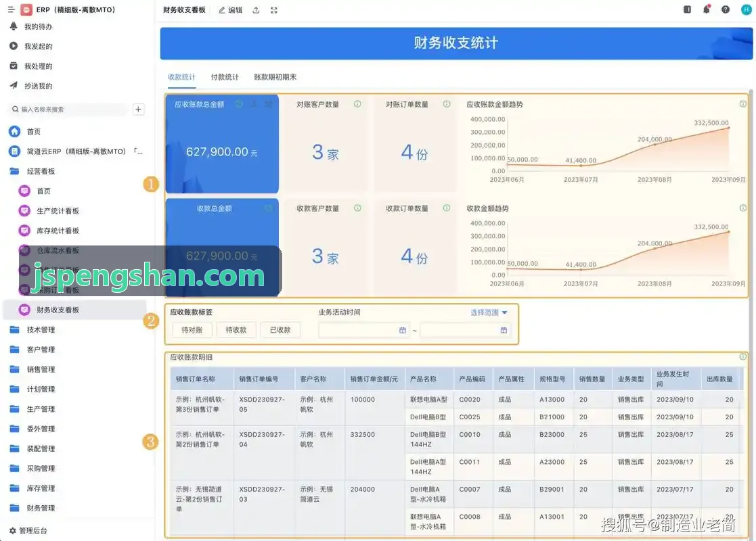Screen dimensions: 756x541
Task: Collapse the sidebar with the hamburger icon
Action: coord(11,9)
